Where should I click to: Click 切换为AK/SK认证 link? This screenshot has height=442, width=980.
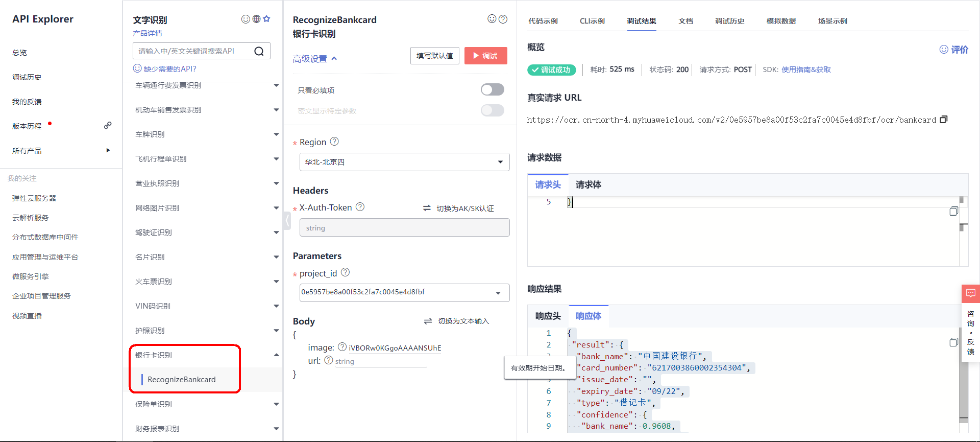click(x=465, y=208)
